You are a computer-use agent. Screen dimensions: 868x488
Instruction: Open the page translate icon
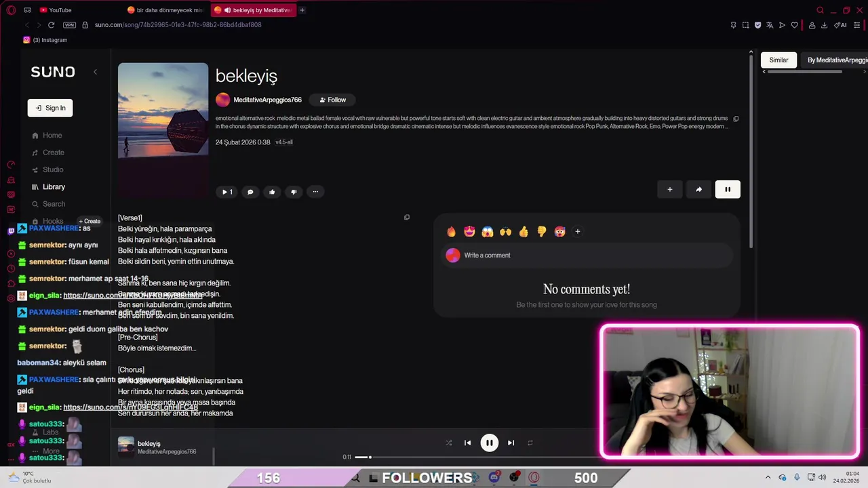coord(770,25)
